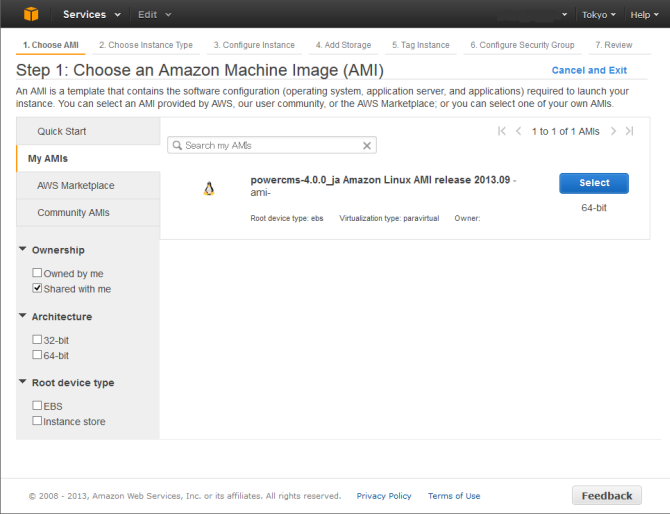
Task: Go to step 4. Add Storage
Action: (343, 45)
